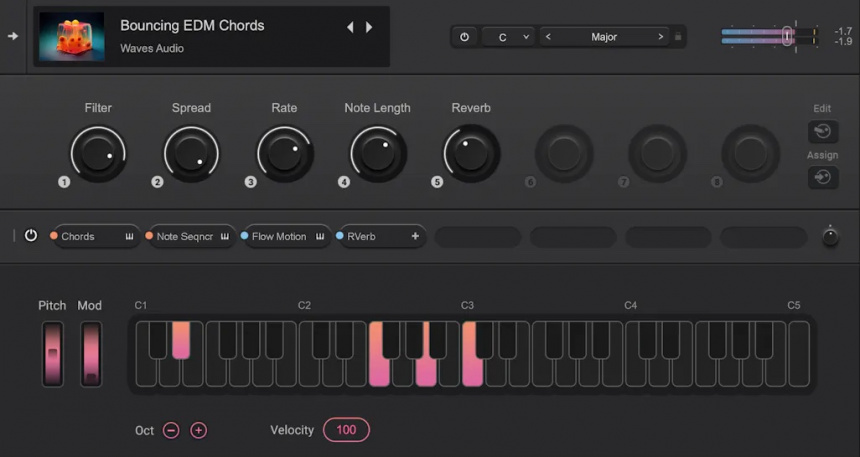Image resolution: width=860 pixels, height=457 pixels.
Task: Click the highlighted black key near C1
Action: point(181,340)
